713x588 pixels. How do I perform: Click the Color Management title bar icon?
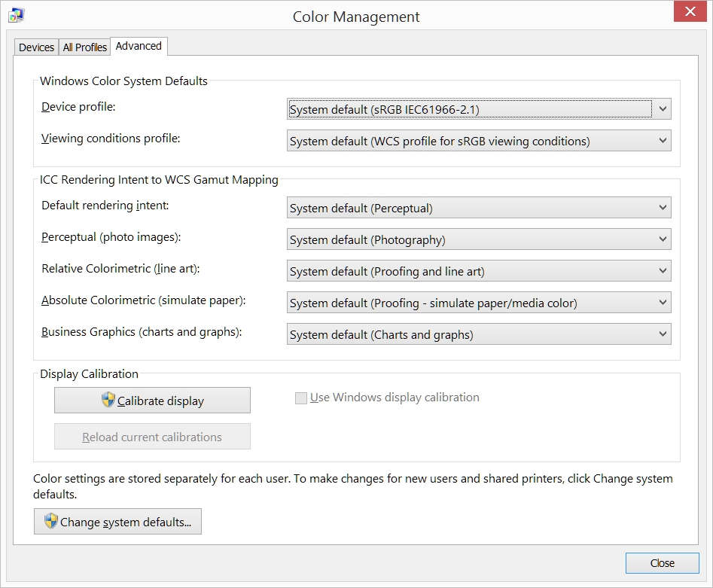tap(17, 15)
